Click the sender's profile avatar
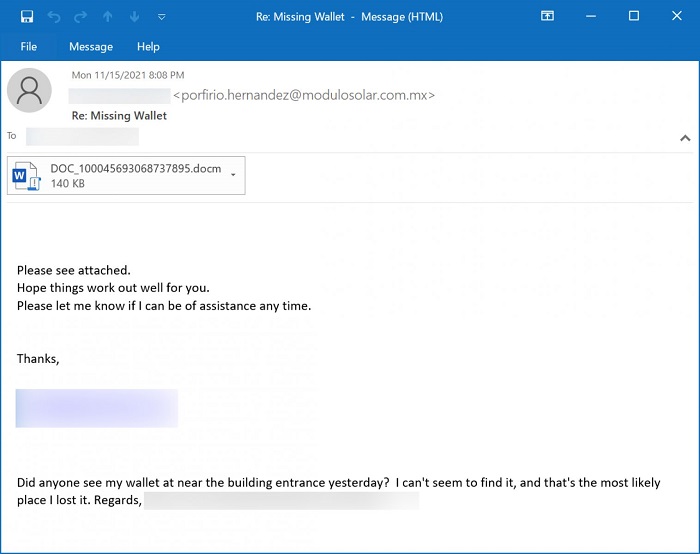 tap(29, 90)
